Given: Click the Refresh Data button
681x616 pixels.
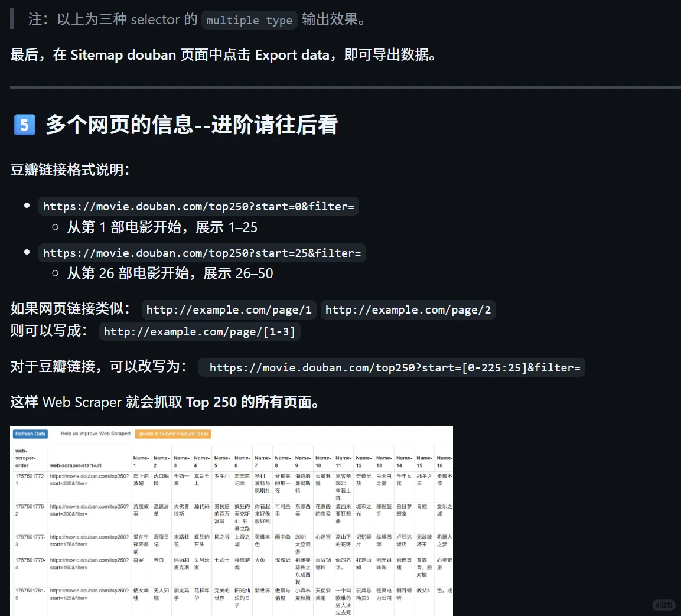Looking at the screenshot, I should (30, 434).
